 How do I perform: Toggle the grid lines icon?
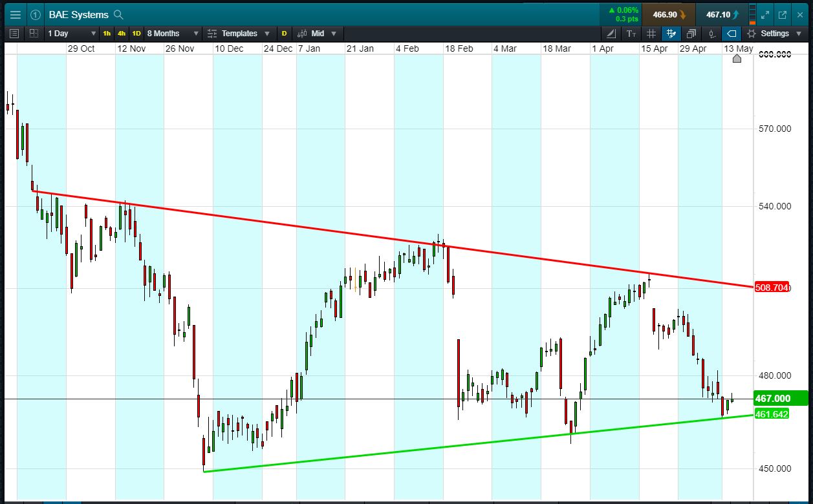tap(651, 33)
